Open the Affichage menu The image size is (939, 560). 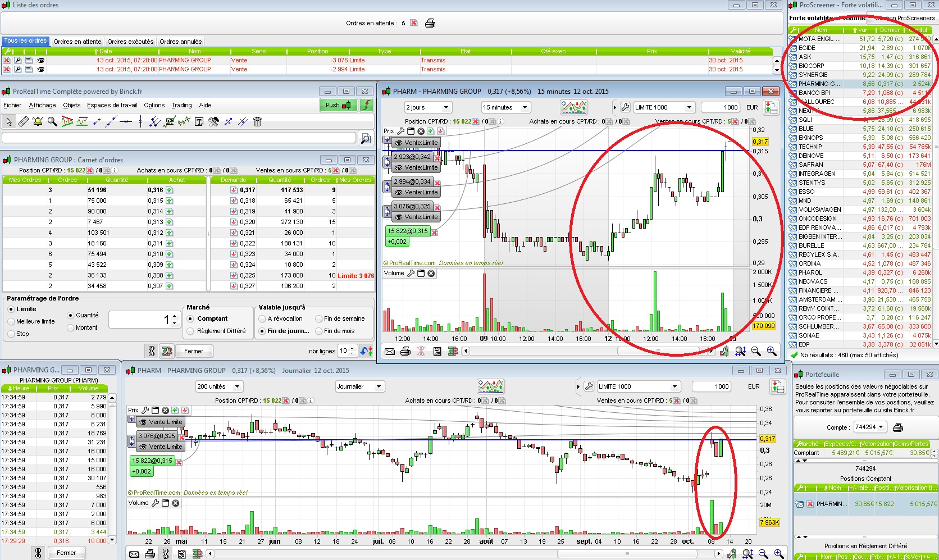click(42, 105)
